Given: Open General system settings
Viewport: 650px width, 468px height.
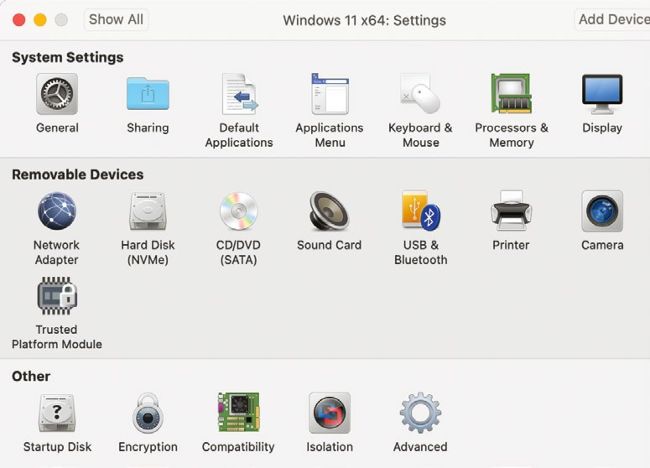Looking at the screenshot, I should pos(57,95).
